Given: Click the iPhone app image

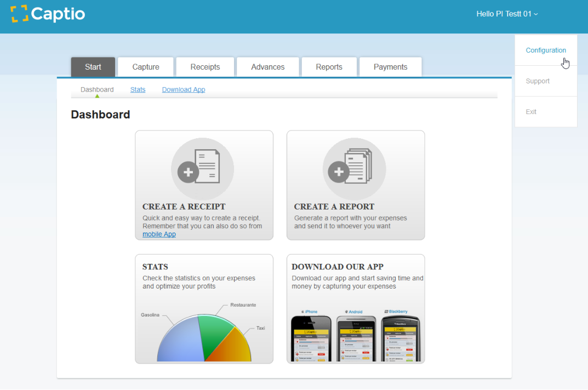Looking at the screenshot, I should click(311, 338).
